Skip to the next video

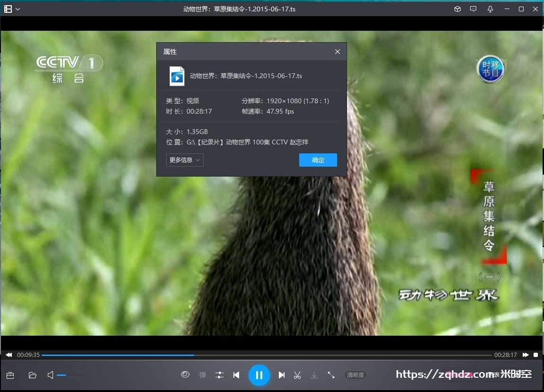(x=282, y=375)
